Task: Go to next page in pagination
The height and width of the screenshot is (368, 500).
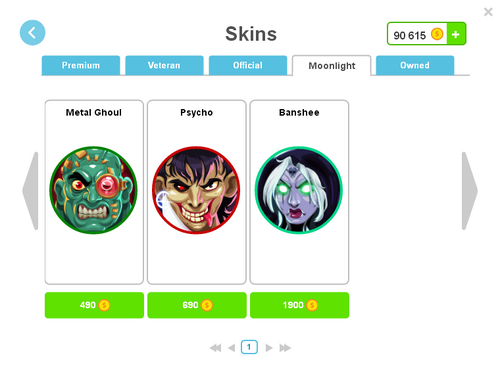Action: click(269, 348)
